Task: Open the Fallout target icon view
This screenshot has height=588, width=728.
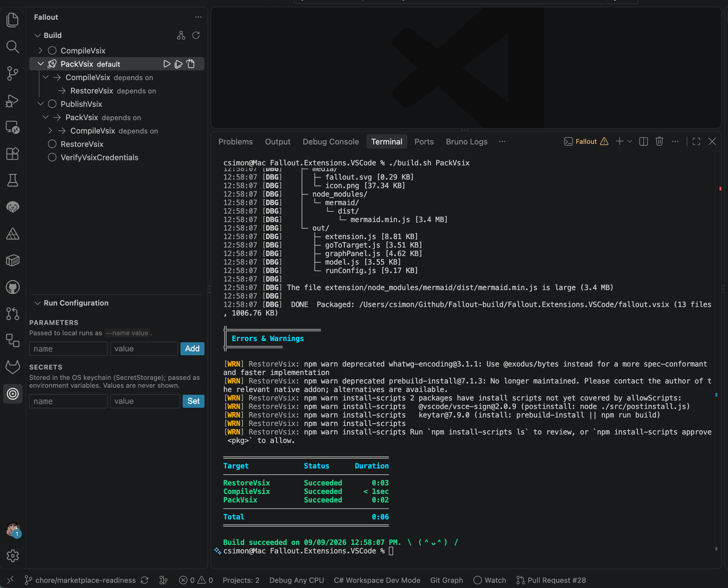Action: point(13,394)
